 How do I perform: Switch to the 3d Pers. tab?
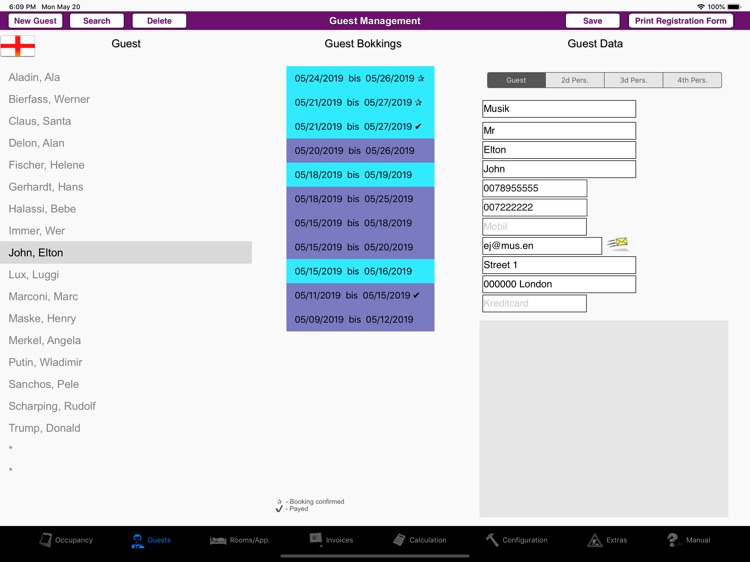click(x=634, y=80)
